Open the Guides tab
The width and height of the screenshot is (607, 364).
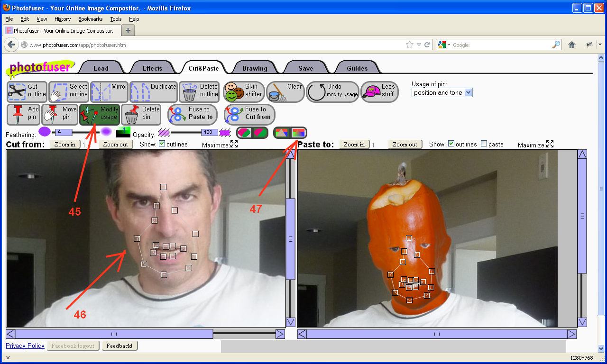coord(357,68)
